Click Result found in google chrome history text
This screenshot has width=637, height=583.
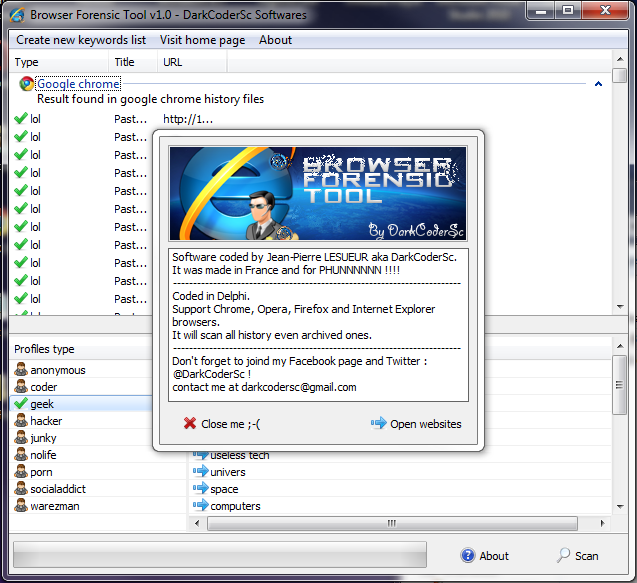150,99
